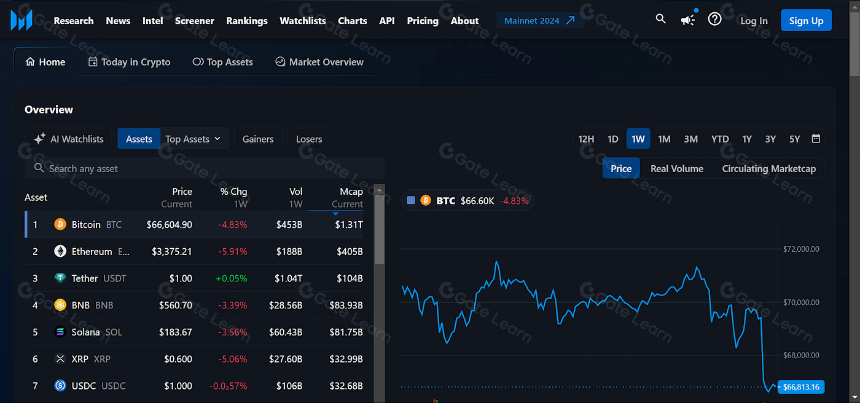Open the announcements megaphone icon
Viewport: 860px width, 403px height.
point(688,20)
